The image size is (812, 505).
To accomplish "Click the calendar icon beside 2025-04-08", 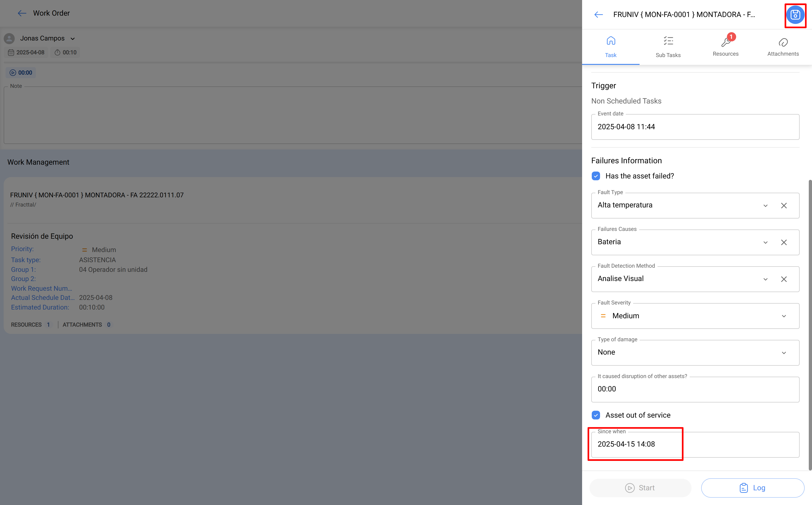I will pyautogui.click(x=11, y=52).
